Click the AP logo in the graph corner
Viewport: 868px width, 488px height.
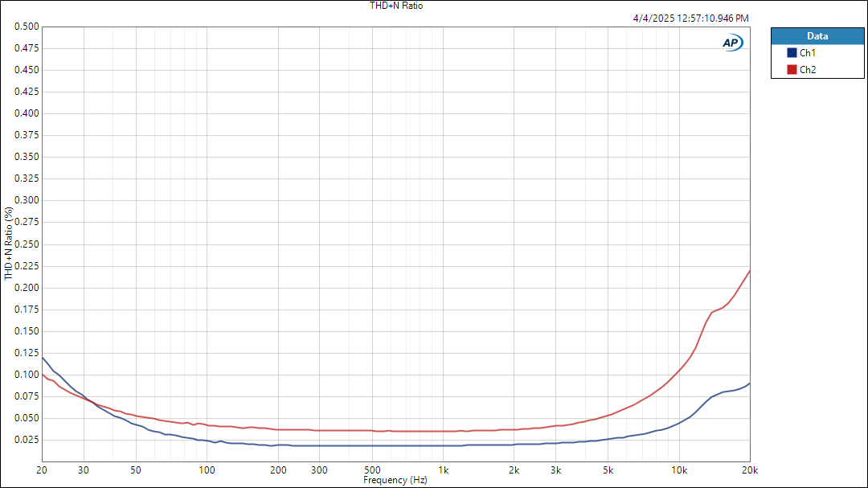(x=732, y=43)
